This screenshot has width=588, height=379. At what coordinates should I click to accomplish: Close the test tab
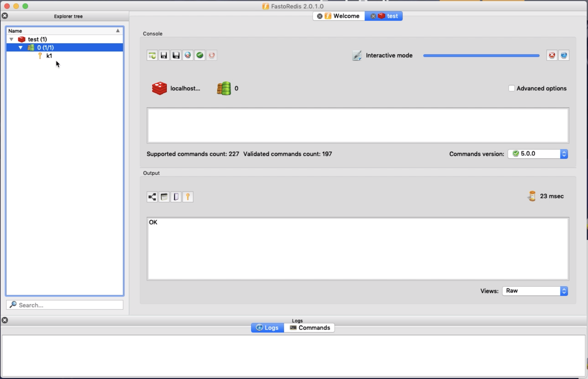pyautogui.click(x=373, y=16)
